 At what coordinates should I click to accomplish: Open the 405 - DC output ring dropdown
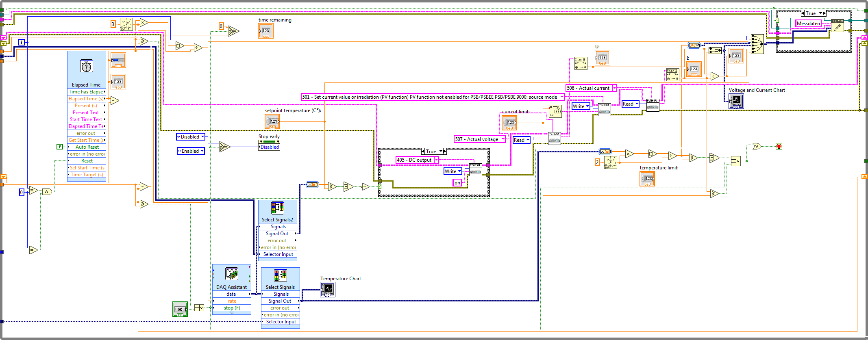[436, 160]
